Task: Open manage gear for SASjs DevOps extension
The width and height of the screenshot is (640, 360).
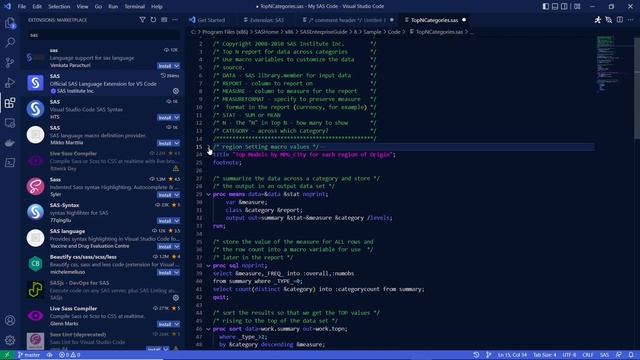Action: click(176, 298)
